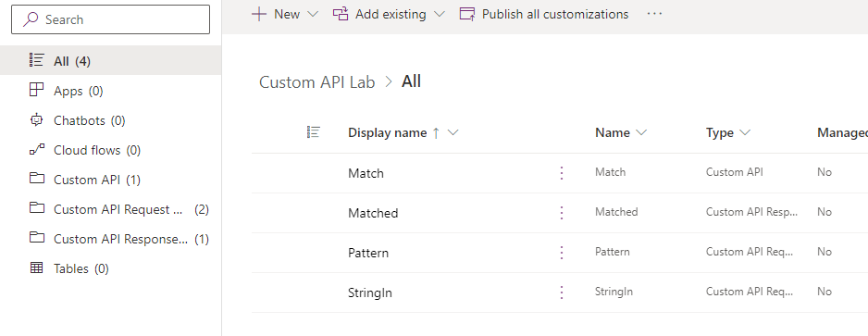Select All (4) in the sidebar

(x=111, y=60)
